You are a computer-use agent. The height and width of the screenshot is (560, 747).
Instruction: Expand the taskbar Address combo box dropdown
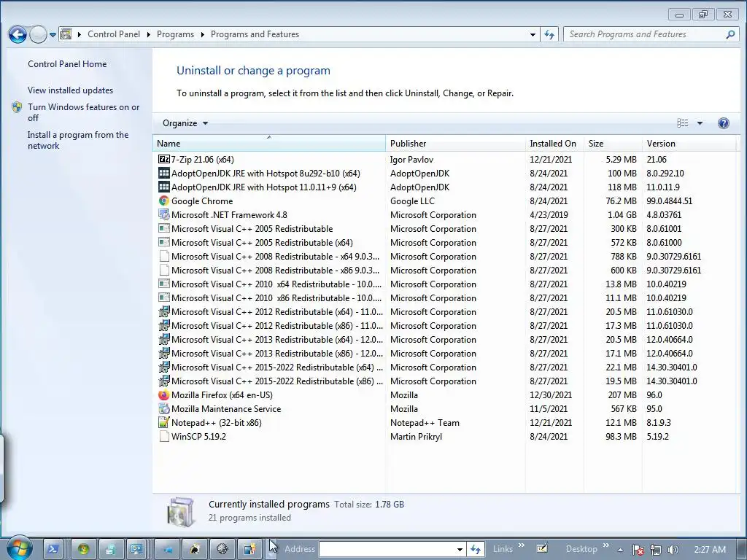click(x=460, y=550)
